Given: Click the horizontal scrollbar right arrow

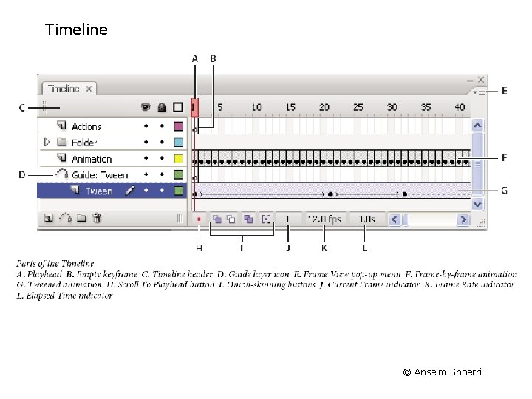Looking at the screenshot, I should click(x=463, y=219).
